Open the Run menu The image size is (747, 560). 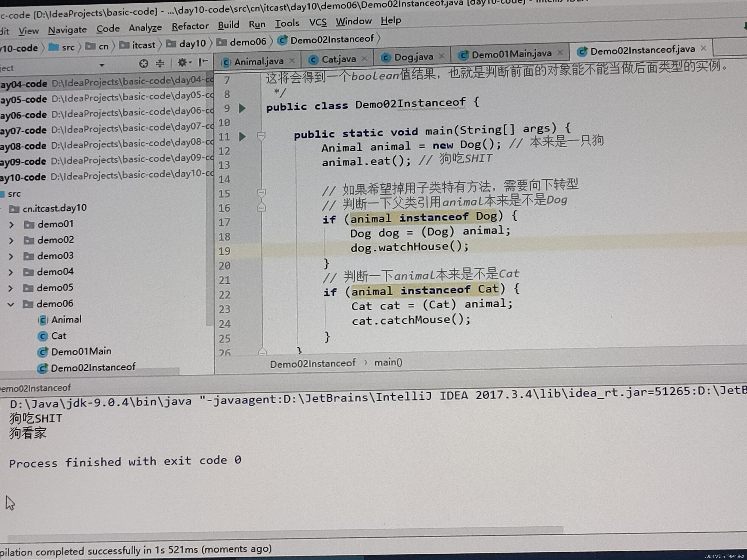257,24
